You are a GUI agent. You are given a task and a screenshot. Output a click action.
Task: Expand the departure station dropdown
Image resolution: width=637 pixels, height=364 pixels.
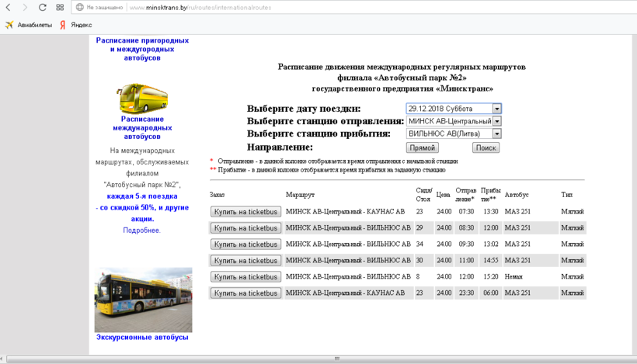click(496, 121)
